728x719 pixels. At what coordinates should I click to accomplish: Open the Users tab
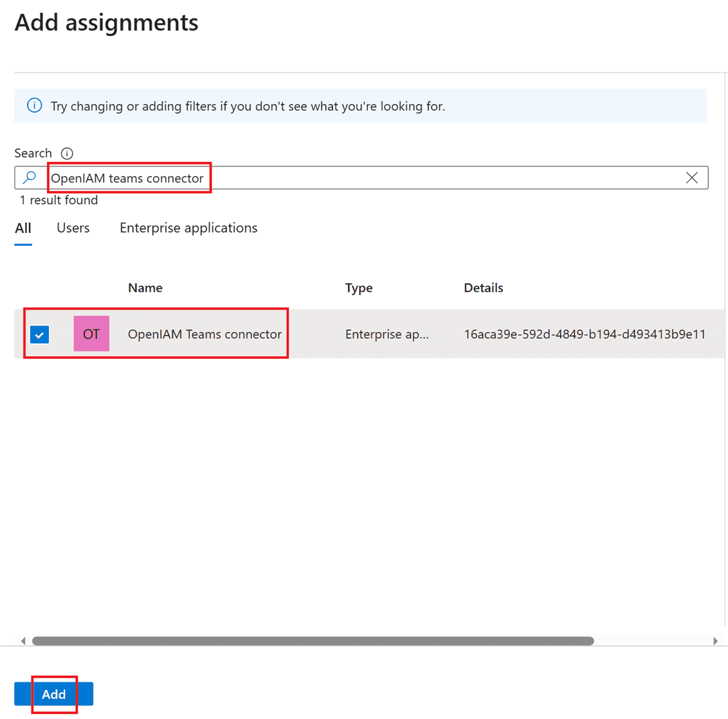(x=73, y=228)
